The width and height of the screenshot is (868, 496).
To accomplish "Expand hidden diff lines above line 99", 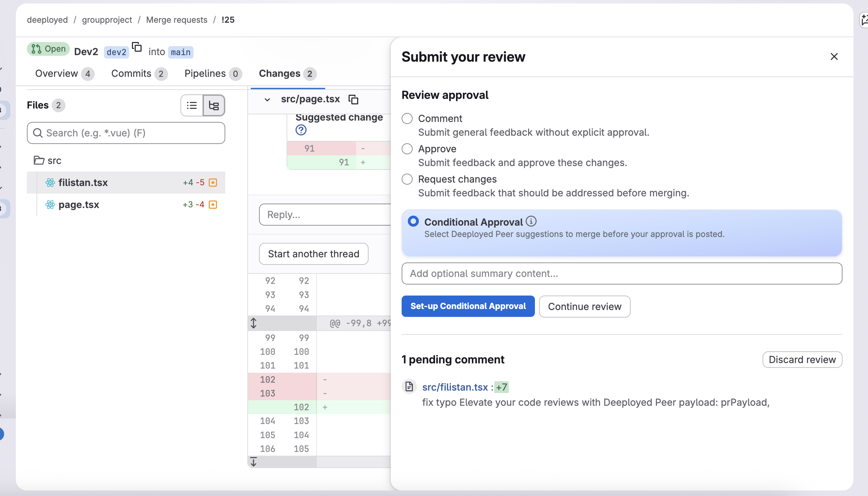I will (x=254, y=323).
